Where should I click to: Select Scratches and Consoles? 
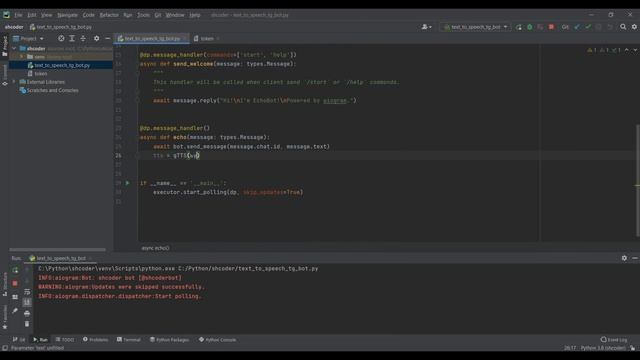(x=52, y=90)
